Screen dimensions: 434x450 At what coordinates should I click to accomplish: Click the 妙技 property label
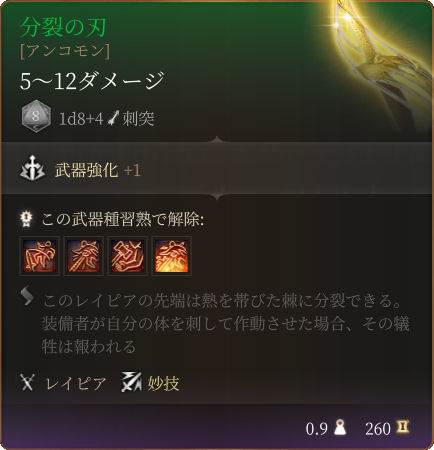click(163, 383)
